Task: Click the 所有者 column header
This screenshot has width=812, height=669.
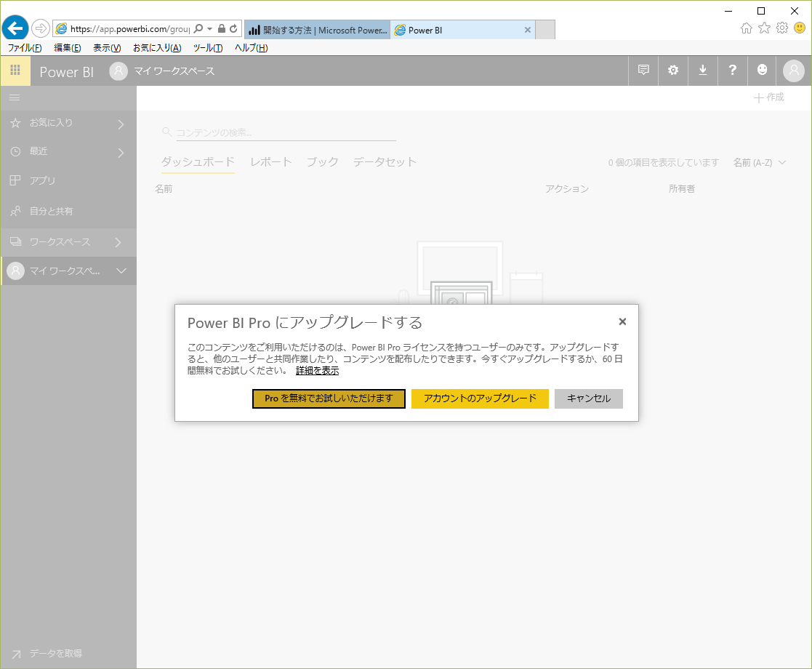Action: pyautogui.click(x=681, y=188)
